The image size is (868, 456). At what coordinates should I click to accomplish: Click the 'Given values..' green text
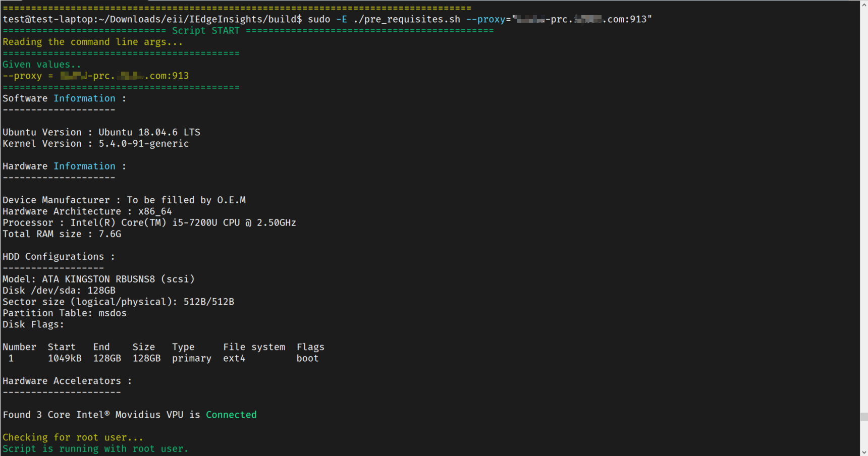coord(41,65)
